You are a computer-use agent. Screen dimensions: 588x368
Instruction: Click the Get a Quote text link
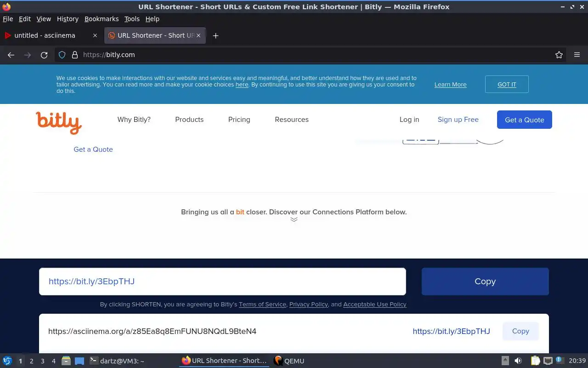point(93,149)
